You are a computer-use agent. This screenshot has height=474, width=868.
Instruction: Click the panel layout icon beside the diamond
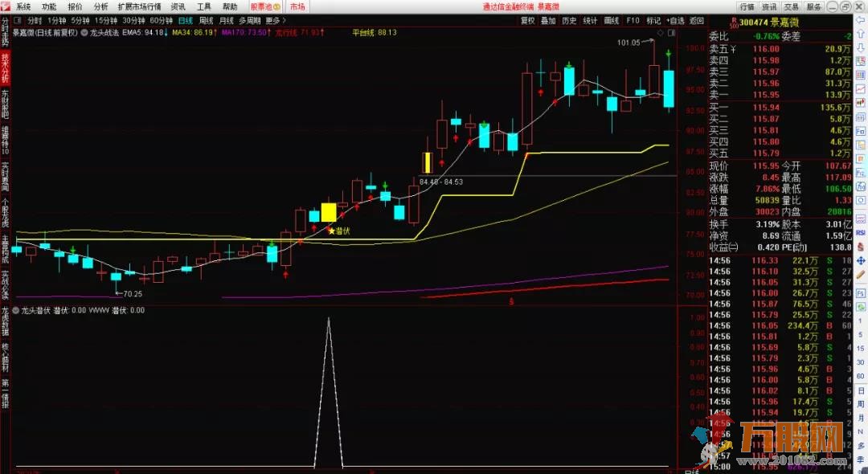tap(671, 33)
